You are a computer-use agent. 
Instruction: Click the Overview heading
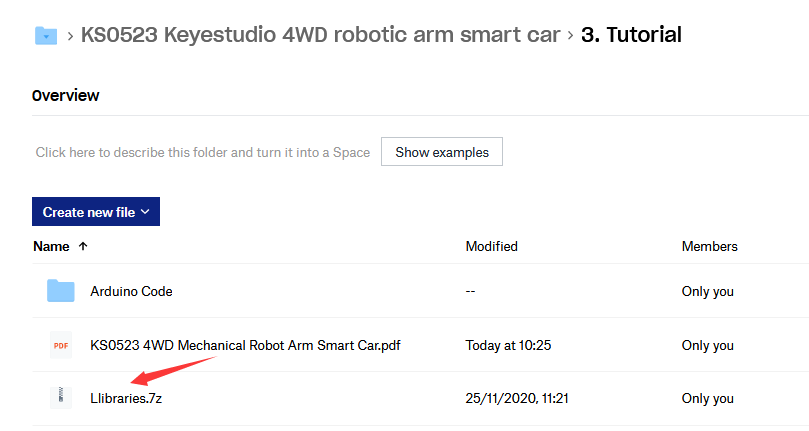66,95
